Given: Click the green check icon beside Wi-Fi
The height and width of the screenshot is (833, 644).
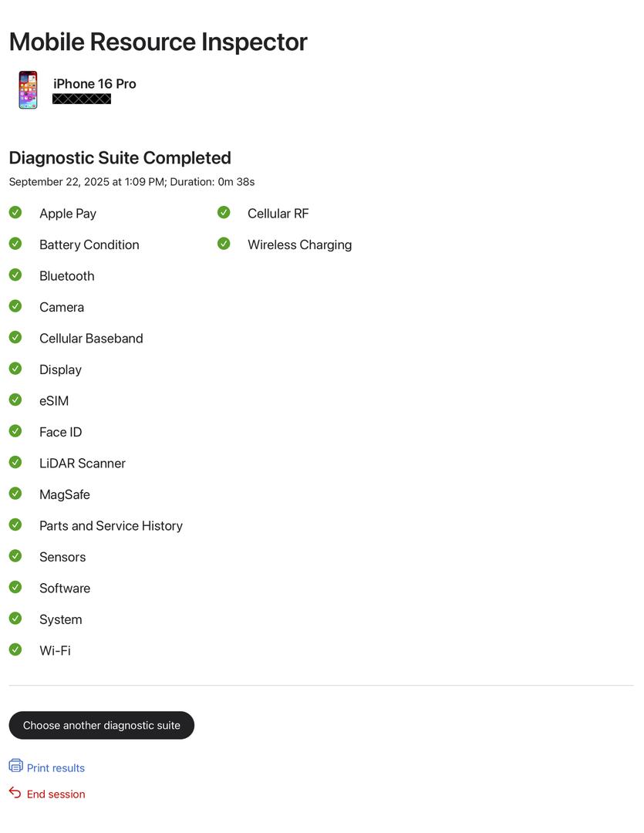Looking at the screenshot, I should pyautogui.click(x=15, y=649).
